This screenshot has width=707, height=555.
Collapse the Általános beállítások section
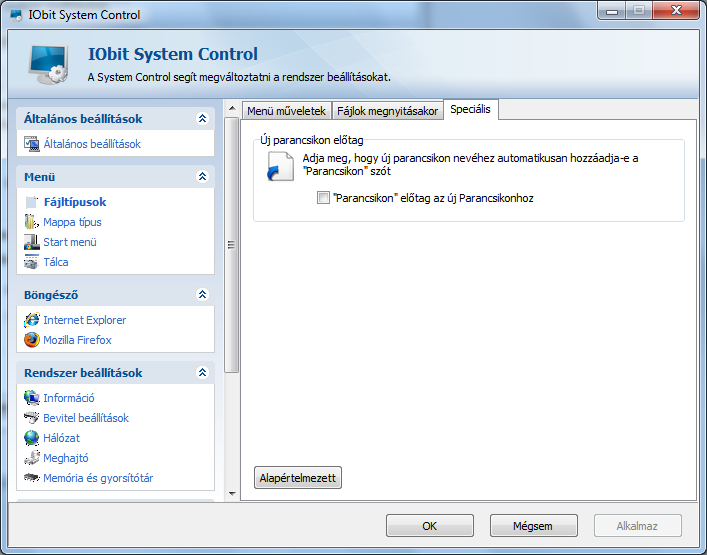[x=202, y=119]
